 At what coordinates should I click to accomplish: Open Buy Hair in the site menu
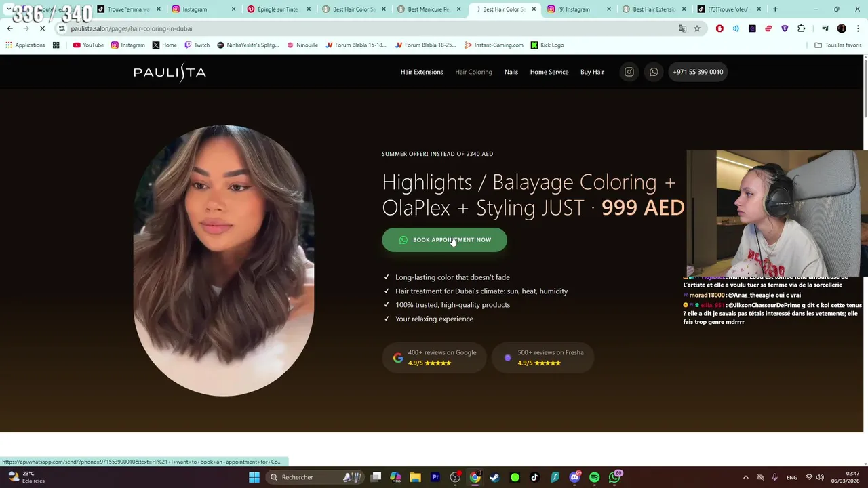click(592, 72)
